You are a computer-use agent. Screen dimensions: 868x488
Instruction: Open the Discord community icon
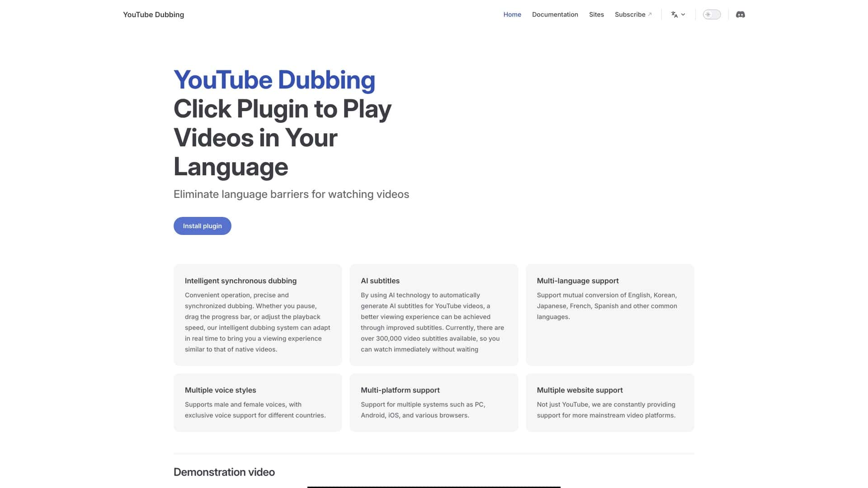coord(740,14)
